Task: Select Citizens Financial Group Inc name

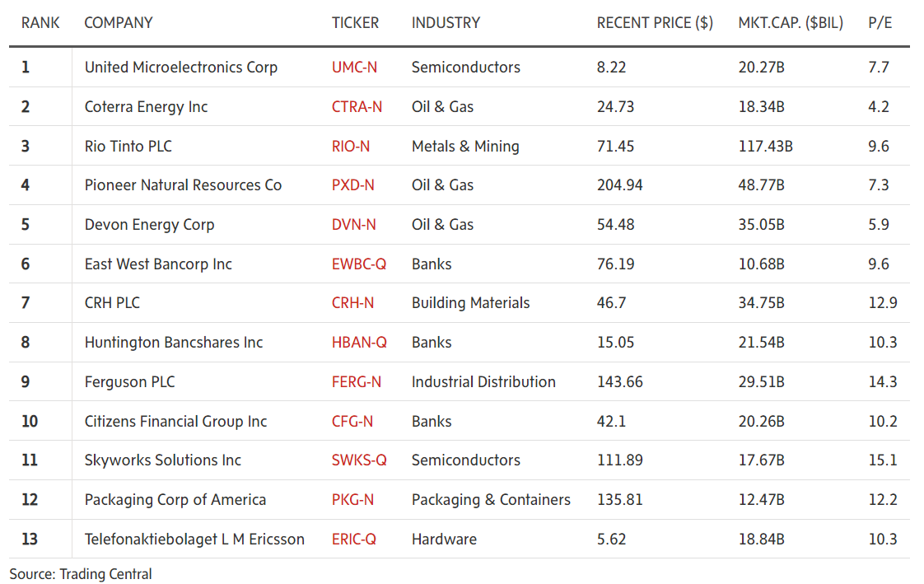Action: (x=175, y=422)
